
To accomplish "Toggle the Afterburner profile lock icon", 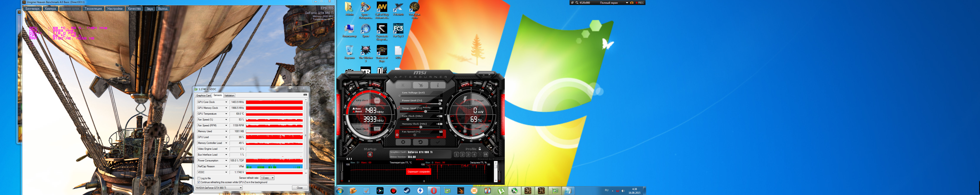I will point(480,149).
